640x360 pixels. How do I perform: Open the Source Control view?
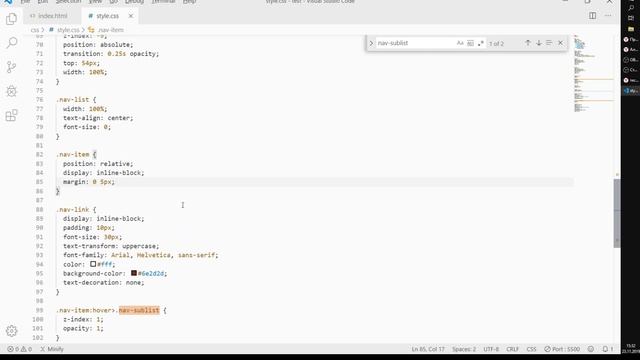(11, 67)
